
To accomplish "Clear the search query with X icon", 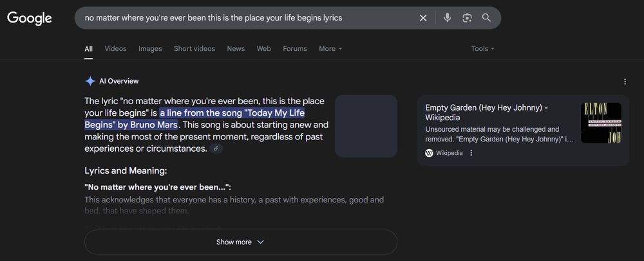I will [423, 18].
